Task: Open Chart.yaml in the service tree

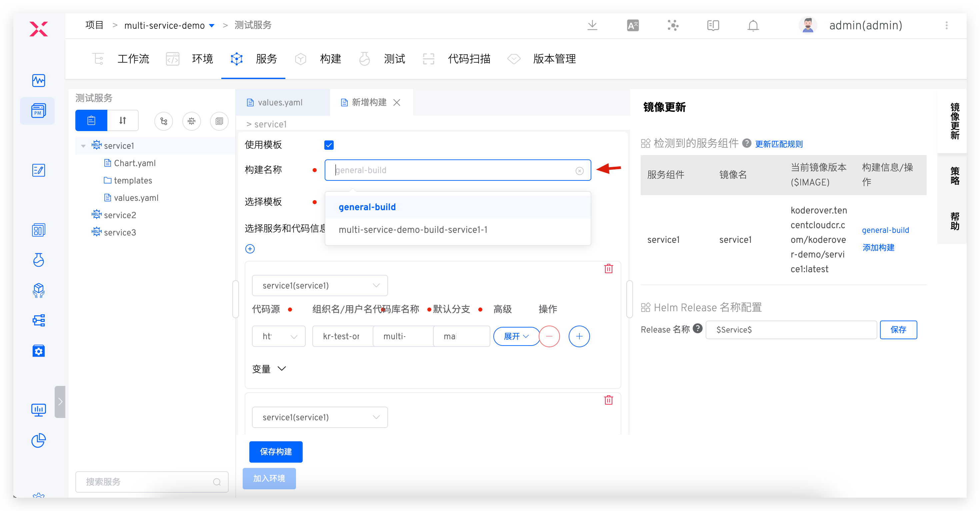Action: click(130, 163)
